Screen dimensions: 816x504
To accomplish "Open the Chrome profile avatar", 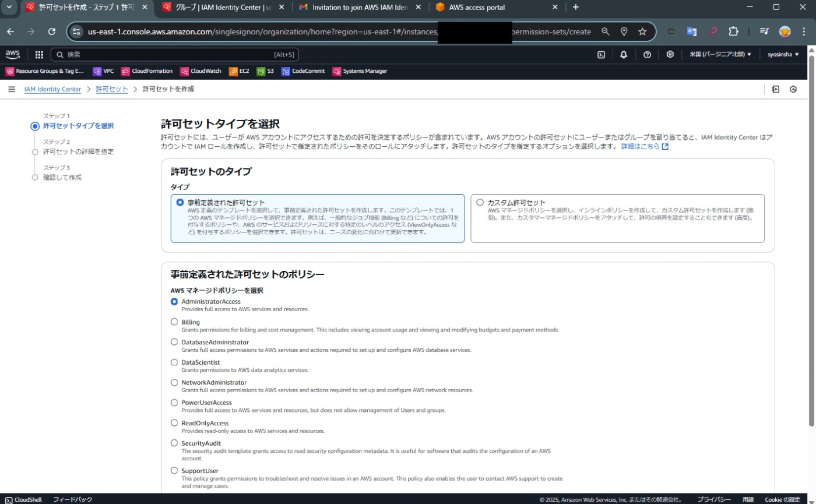I will [785, 31].
